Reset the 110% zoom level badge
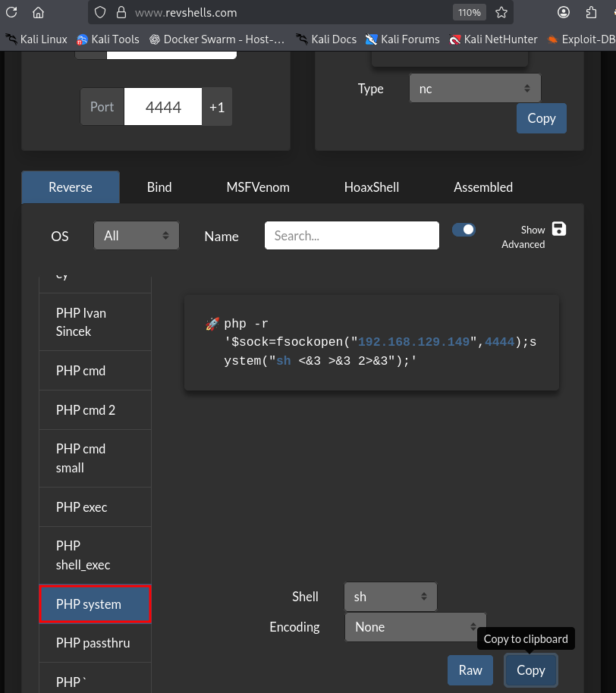 pyautogui.click(x=469, y=12)
